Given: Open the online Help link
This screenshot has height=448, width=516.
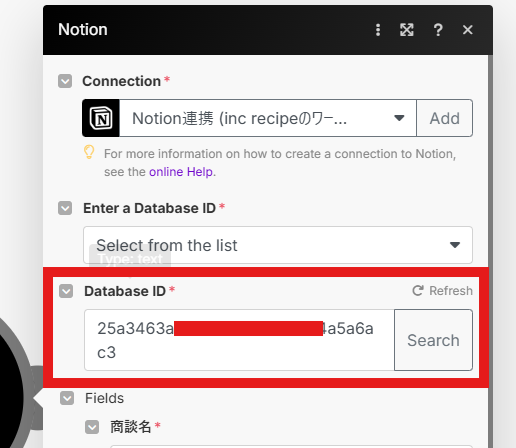Looking at the screenshot, I should click(x=181, y=172).
